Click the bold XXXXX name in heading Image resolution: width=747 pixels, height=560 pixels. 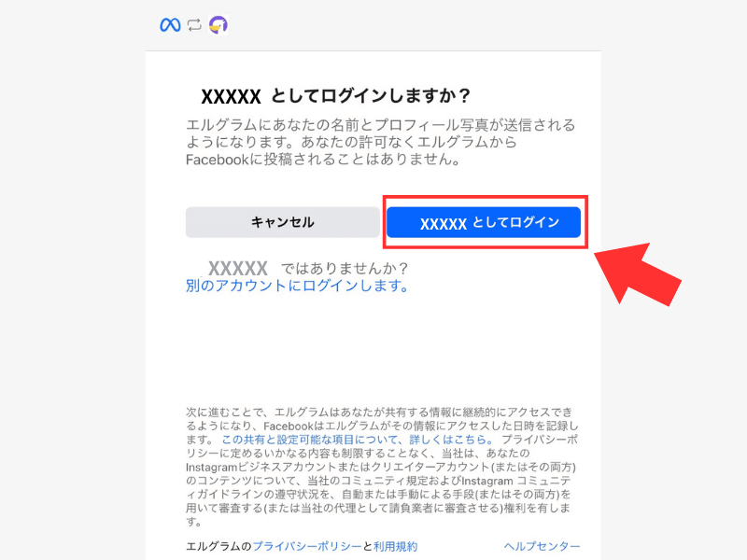click(x=231, y=97)
